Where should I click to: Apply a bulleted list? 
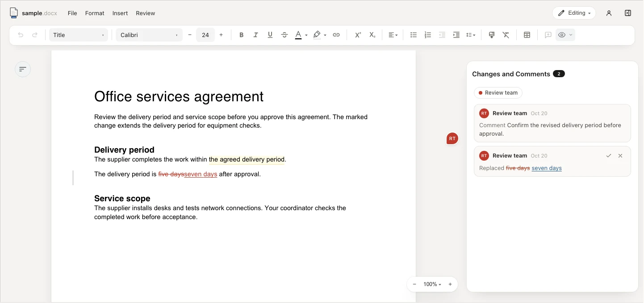(x=414, y=35)
